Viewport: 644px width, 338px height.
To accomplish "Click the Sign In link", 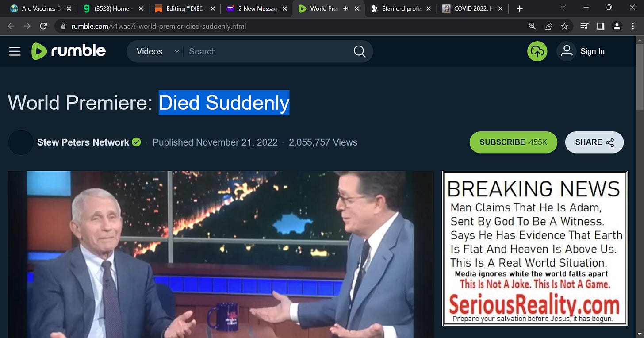I will click(592, 51).
